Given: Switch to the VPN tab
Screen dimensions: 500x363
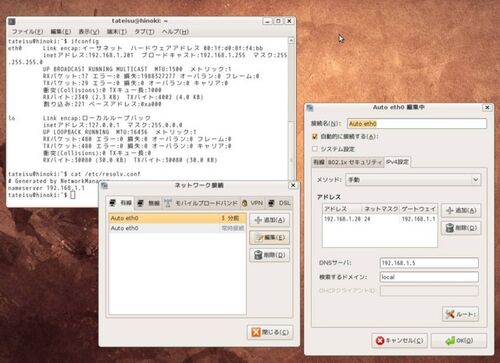Looking at the screenshot, I should click(253, 203).
